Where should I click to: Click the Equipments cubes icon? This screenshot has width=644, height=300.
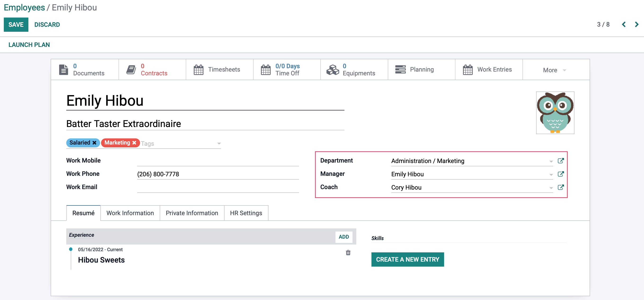[333, 70]
